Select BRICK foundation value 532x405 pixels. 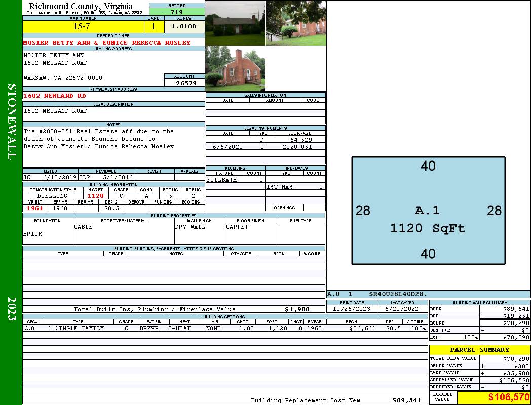coord(33,234)
